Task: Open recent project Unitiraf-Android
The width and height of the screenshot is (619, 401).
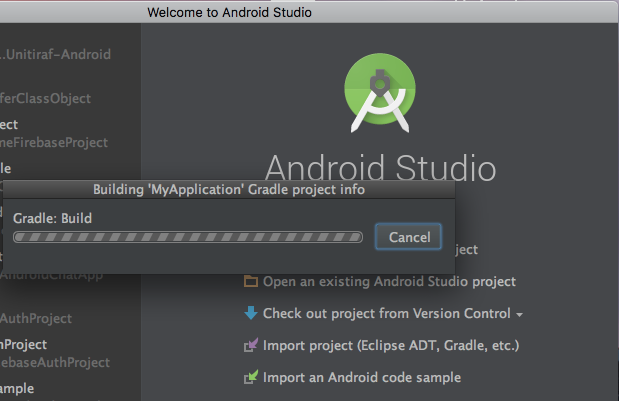Action: (x=55, y=54)
